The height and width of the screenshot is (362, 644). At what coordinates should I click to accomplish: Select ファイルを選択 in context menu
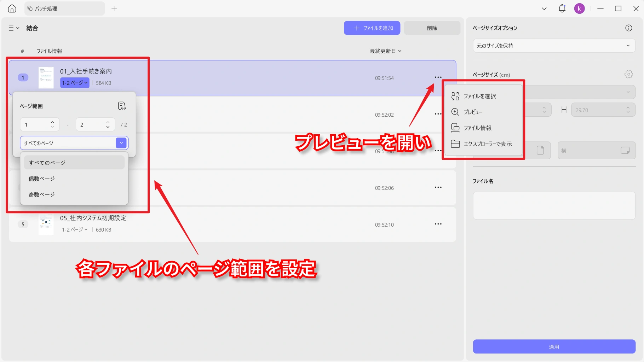(484, 96)
